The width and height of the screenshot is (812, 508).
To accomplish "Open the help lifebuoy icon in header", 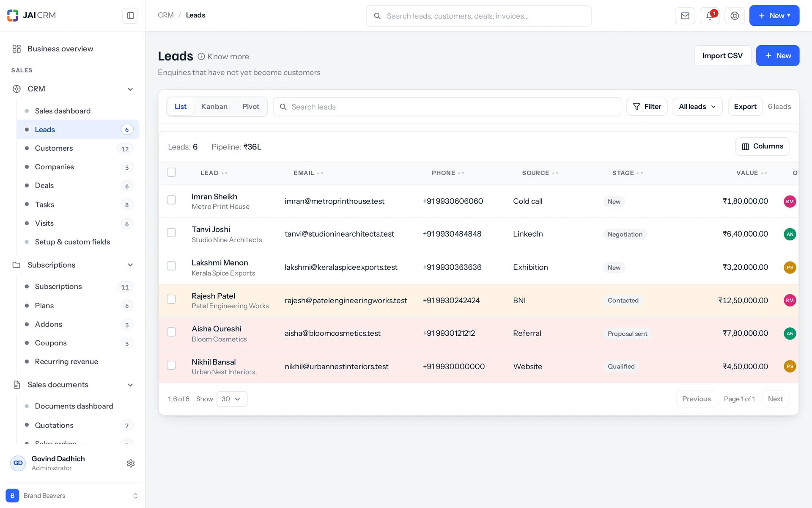I will pos(735,16).
